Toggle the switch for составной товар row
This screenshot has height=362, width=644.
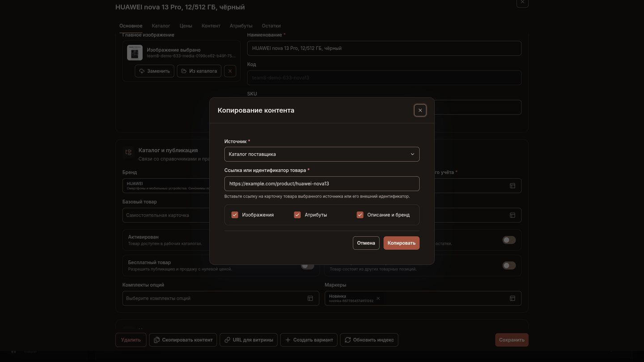click(509, 265)
